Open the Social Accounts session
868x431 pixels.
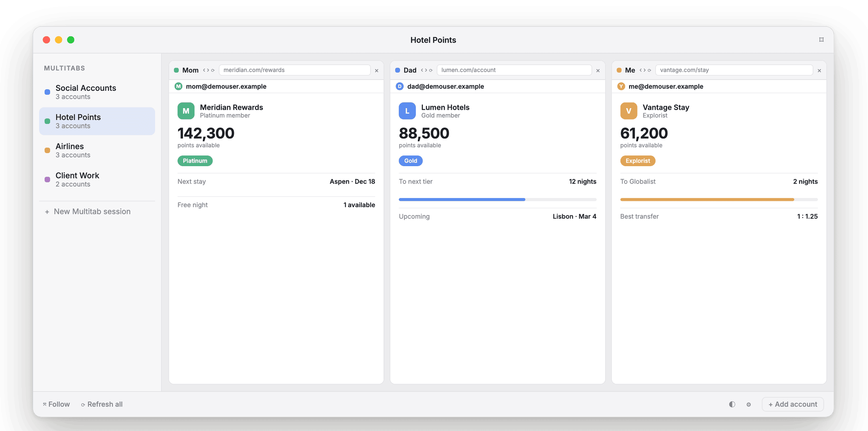tap(97, 92)
